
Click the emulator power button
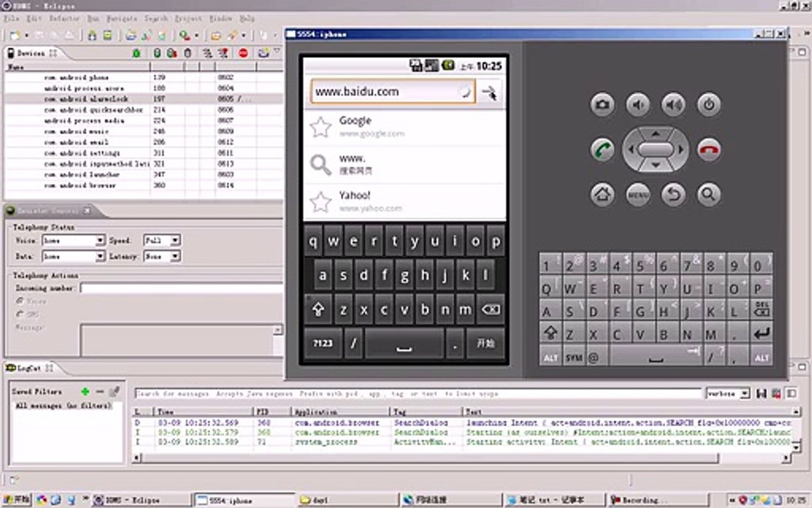click(709, 104)
